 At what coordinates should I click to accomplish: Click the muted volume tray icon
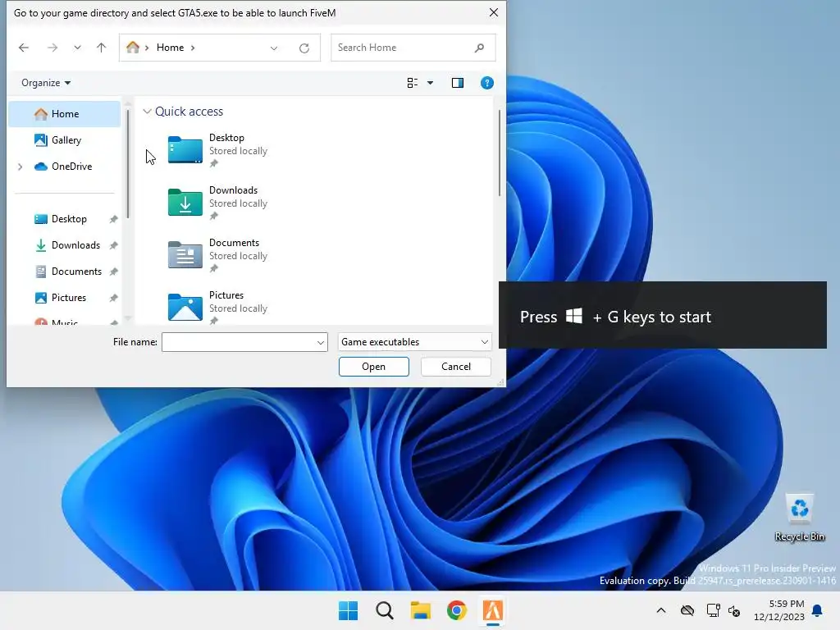[x=734, y=610]
